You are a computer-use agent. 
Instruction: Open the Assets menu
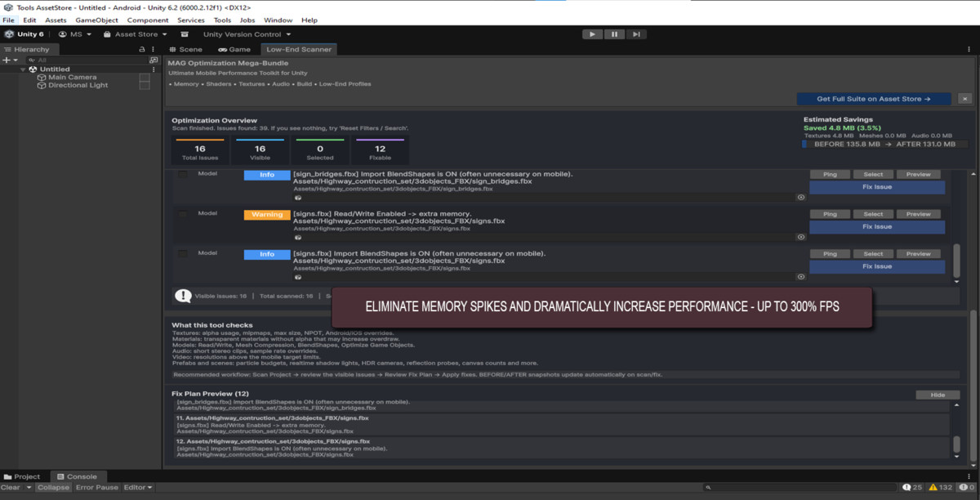point(56,20)
